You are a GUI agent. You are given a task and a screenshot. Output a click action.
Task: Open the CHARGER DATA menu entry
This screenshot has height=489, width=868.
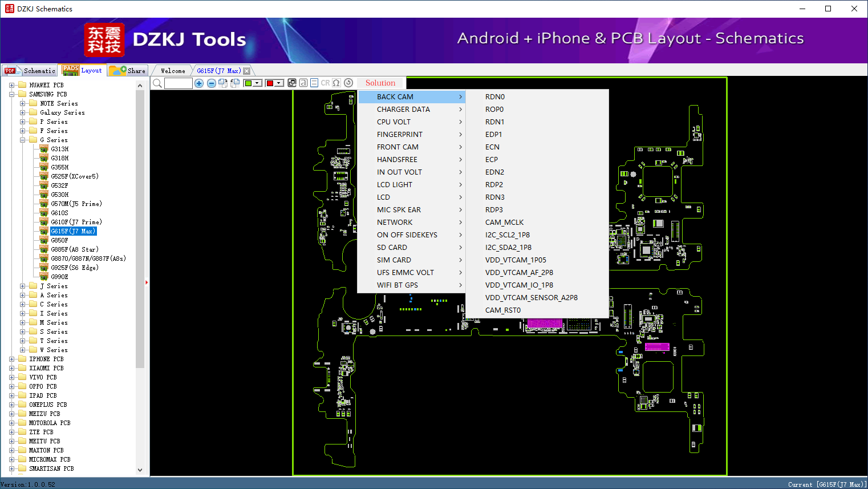[412, 110]
